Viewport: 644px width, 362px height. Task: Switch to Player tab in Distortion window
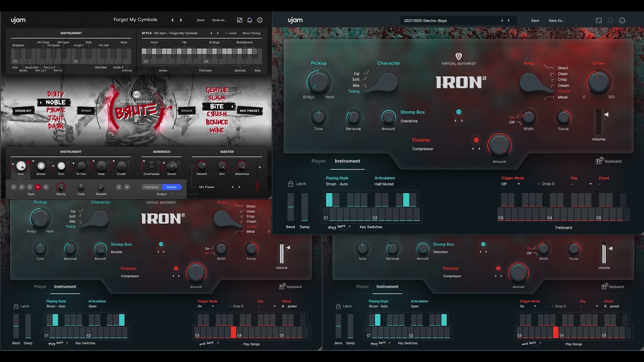(362, 287)
